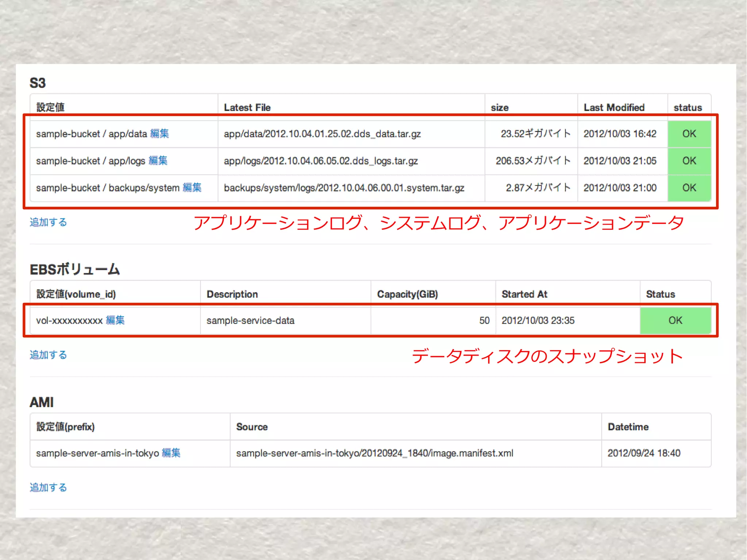Click Started At value 2012/10/03 23:35

click(x=538, y=320)
